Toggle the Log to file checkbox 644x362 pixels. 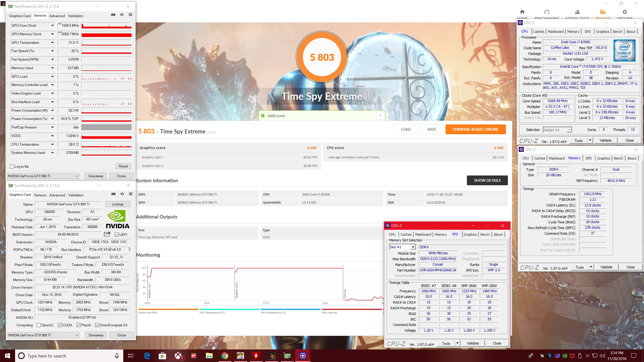coord(12,166)
